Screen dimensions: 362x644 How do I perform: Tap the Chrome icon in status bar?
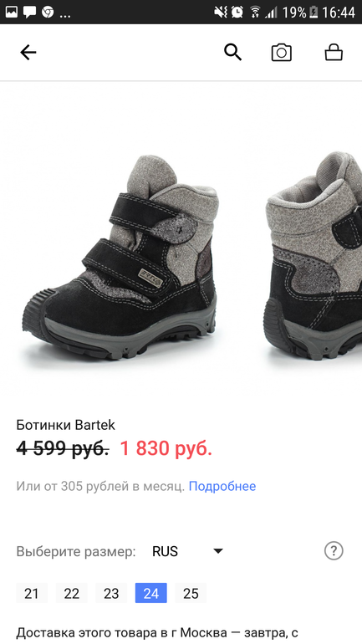(x=48, y=13)
